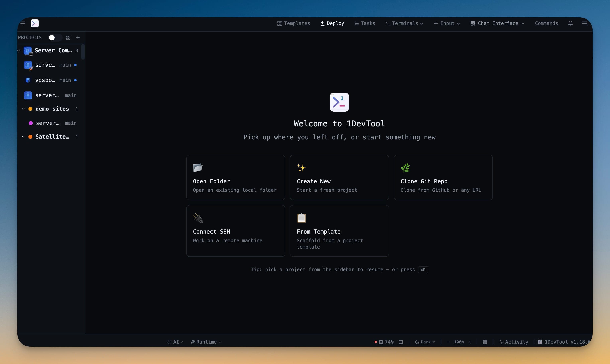610x364 pixels.
Task: Expand the Input dropdown
Action: click(x=447, y=23)
